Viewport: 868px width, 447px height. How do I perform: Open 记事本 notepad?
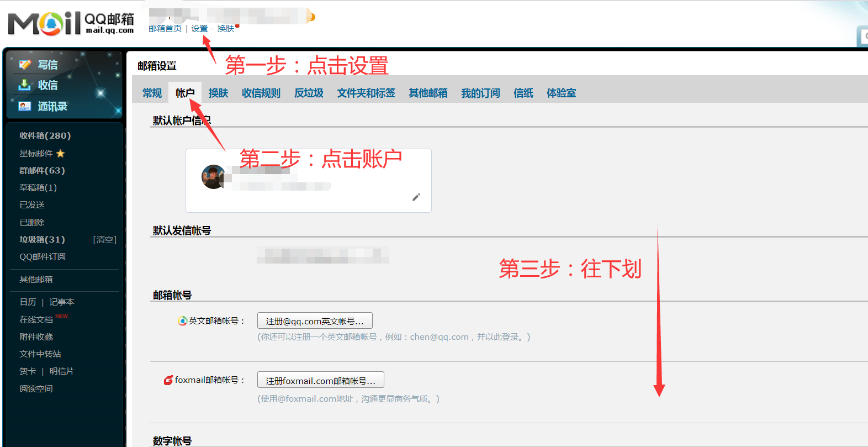coord(62,302)
